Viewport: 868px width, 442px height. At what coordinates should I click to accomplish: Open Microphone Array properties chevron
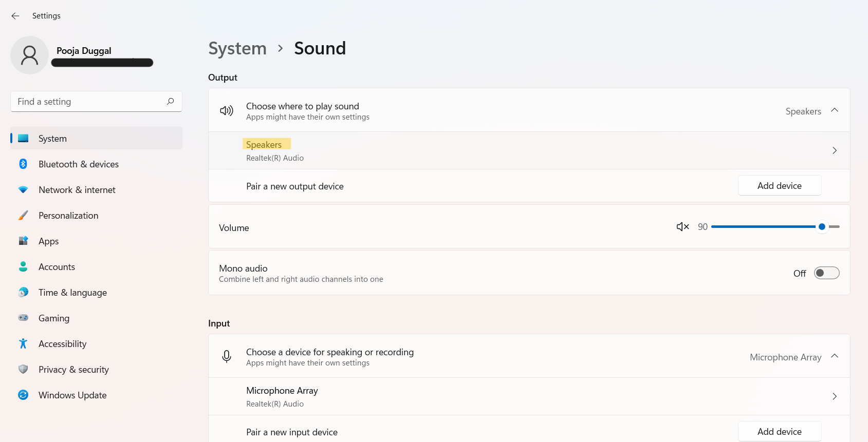pyautogui.click(x=835, y=396)
